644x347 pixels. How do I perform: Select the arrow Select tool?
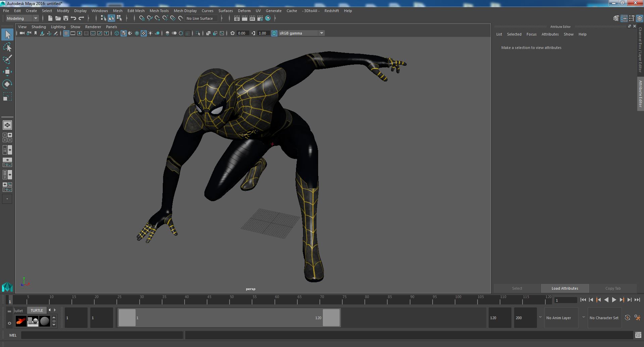pos(7,35)
